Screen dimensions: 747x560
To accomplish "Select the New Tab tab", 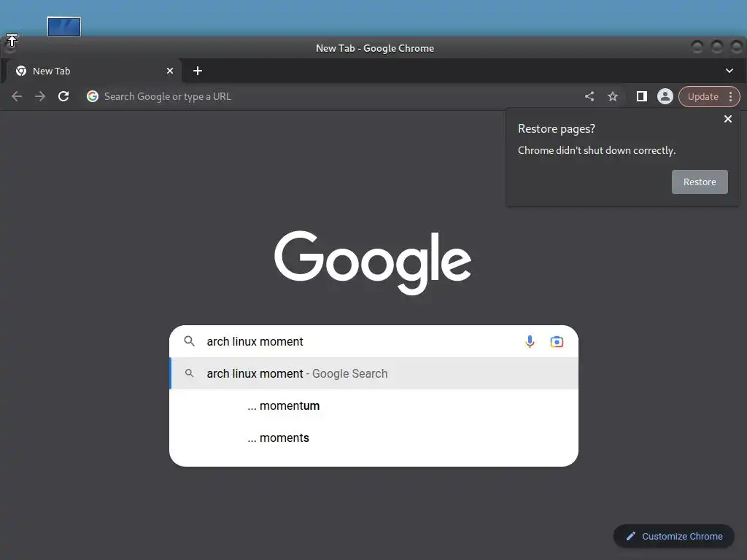I will pyautogui.click(x=93, y=71).
